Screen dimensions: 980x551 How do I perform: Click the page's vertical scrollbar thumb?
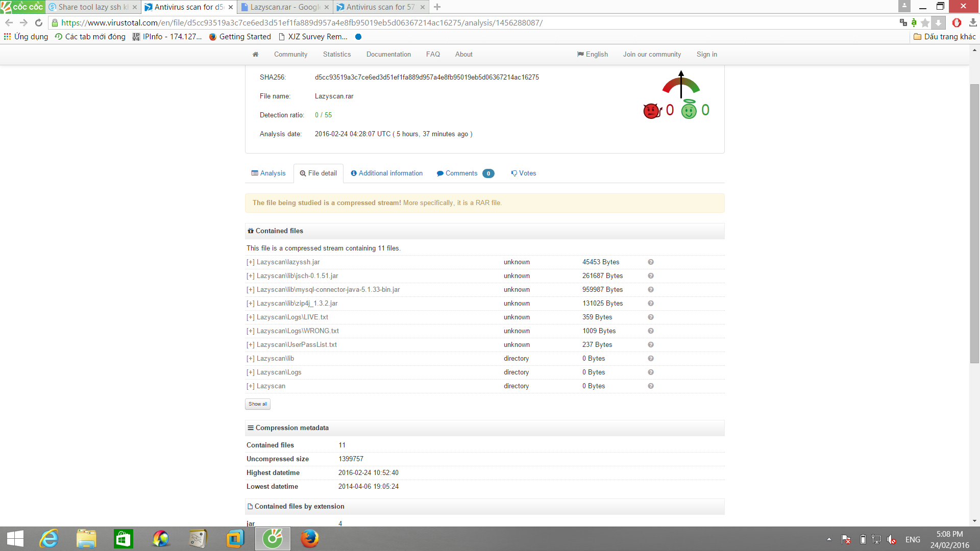(x=974, y=223)
